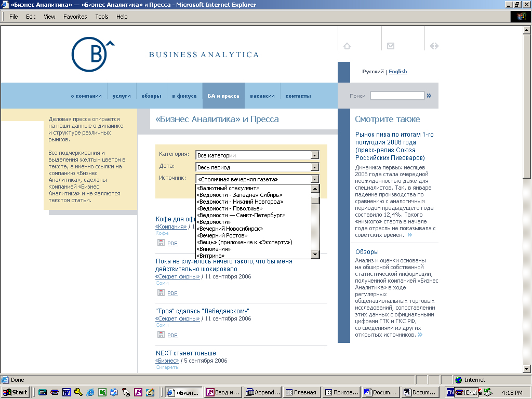Collapse the Источник dropdown arrow

tap(314, 179)
